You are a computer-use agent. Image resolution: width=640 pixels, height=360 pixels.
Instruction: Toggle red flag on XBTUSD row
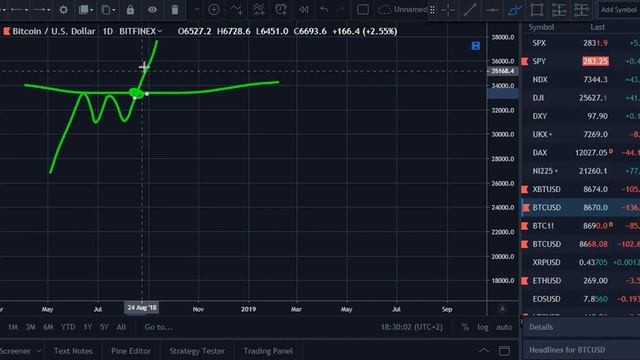coord(525,189)
